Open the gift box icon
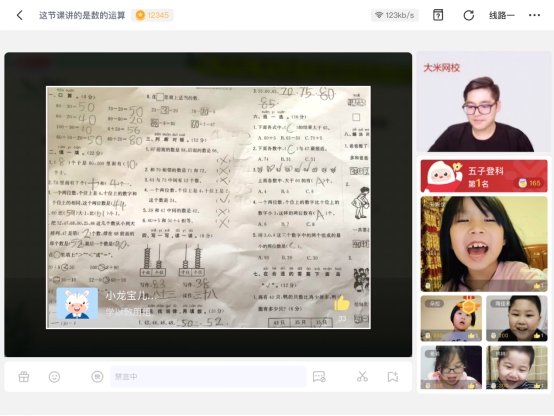The height and width of the screenshot is (416, 554). pos(24,377)
